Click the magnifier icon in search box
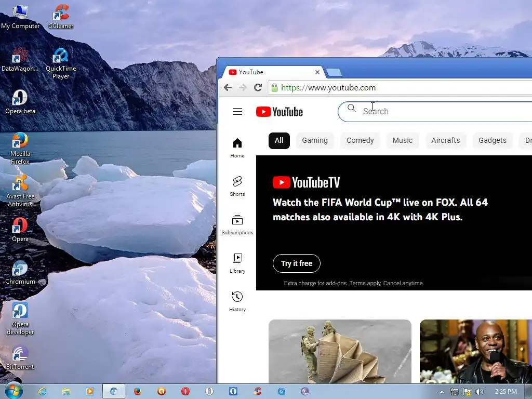This screenshot has height=399, width=532. coord(352,108)
